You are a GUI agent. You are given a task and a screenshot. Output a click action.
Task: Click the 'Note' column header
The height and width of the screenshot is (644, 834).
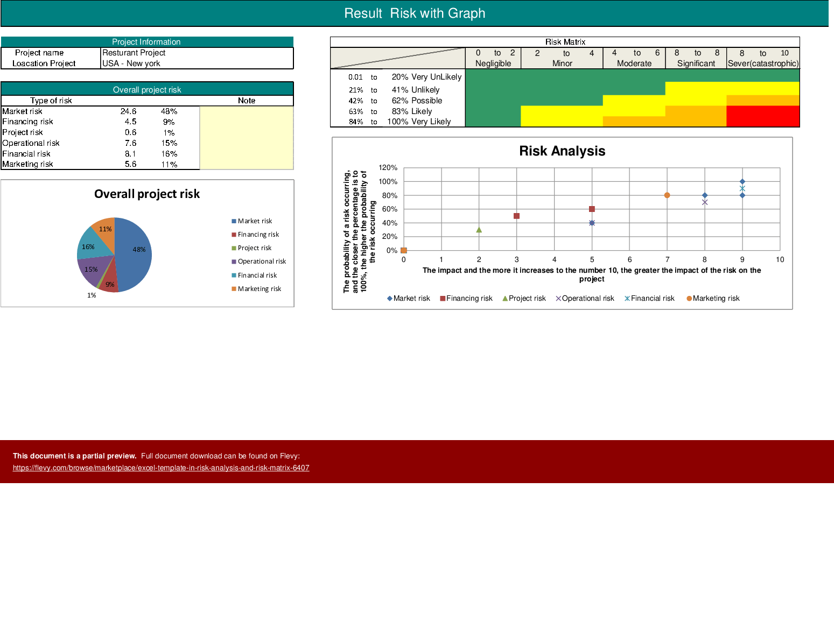(x=247, y=101)
